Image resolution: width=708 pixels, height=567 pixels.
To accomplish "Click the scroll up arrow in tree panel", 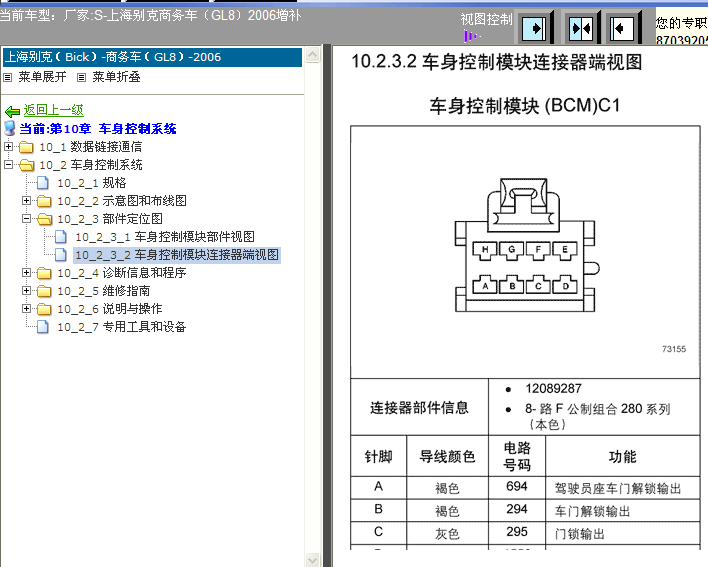I will [312, 55].
